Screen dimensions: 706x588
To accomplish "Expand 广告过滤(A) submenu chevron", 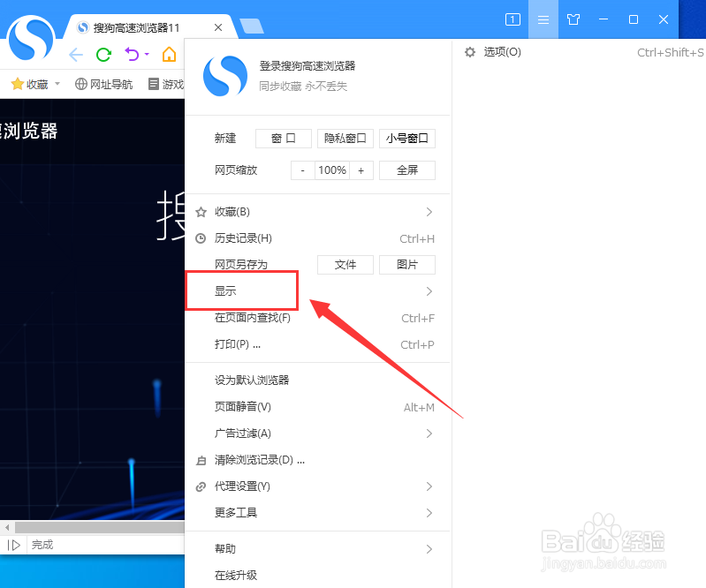I will [429, 433].
